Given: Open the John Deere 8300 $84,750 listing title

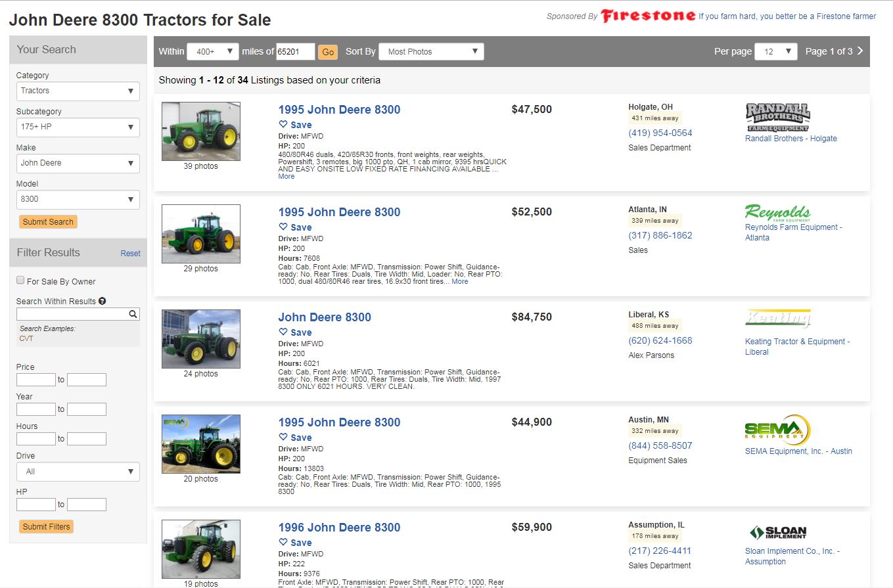Looking at the screenshot, I should coord(325,317).
